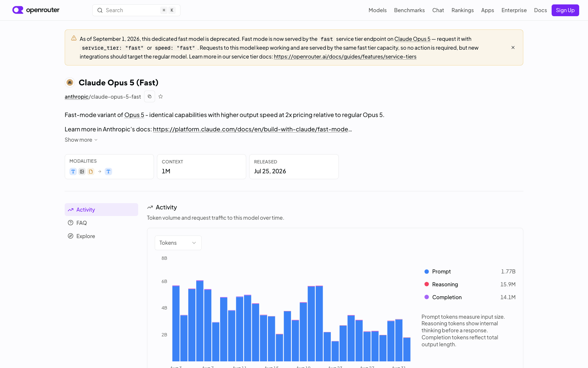This screenshot has height=368, width=588.
Task: Select the FAQ sidebar section
Action: click(x=101, y=223)
